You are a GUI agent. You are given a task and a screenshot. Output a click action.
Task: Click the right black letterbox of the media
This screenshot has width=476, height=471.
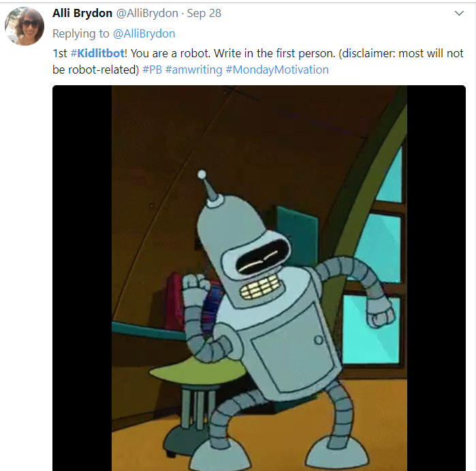[437, 278]
